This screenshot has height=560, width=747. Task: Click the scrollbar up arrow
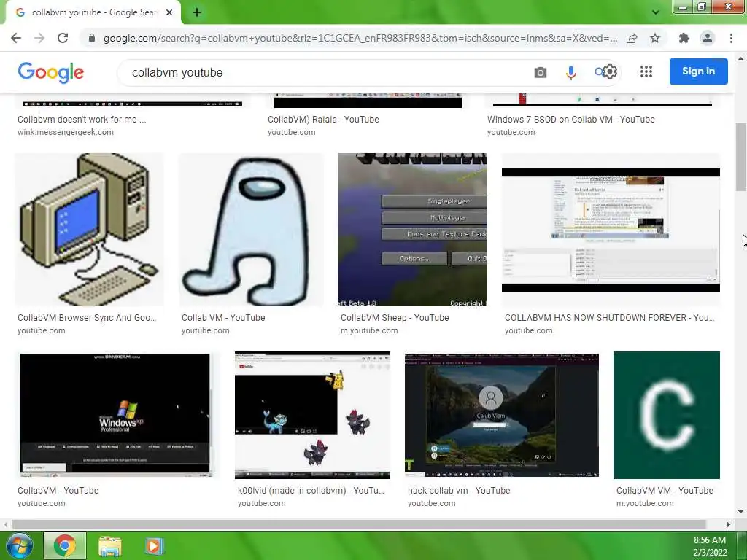[x=740, y=58]
